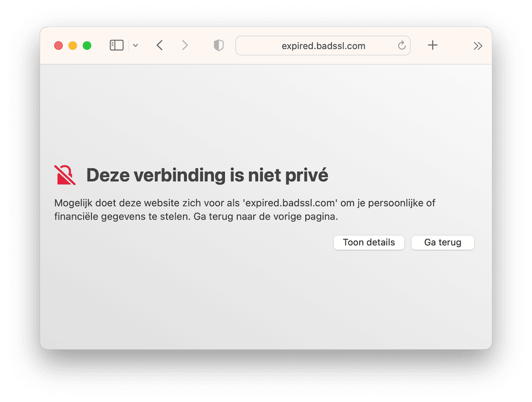Viewport: 532px width, 402px height.
Task: Open a new tab with plus icon
Action: click(433, 45)
